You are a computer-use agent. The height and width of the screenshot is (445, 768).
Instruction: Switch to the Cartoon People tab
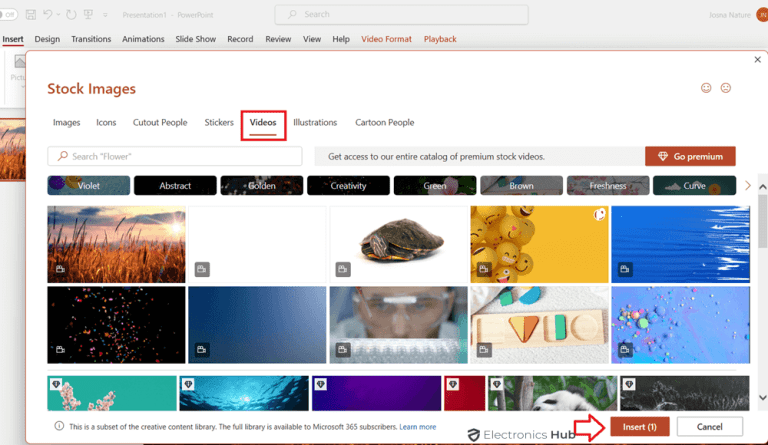384,122
